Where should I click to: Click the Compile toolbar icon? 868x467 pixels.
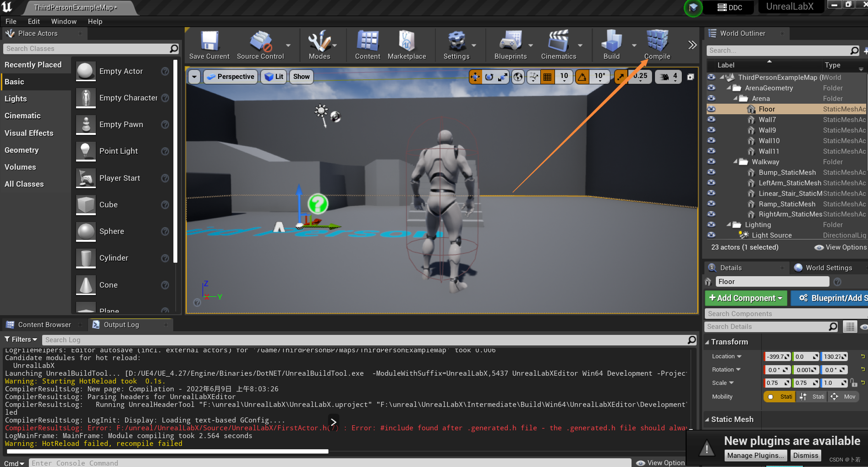657,44
